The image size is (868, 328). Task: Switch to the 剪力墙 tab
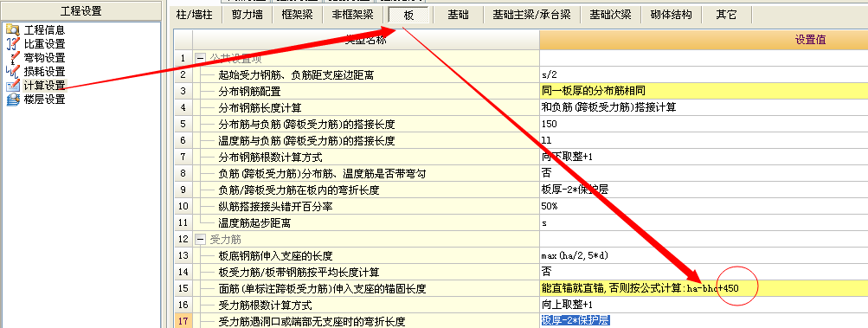pos(247,15)
